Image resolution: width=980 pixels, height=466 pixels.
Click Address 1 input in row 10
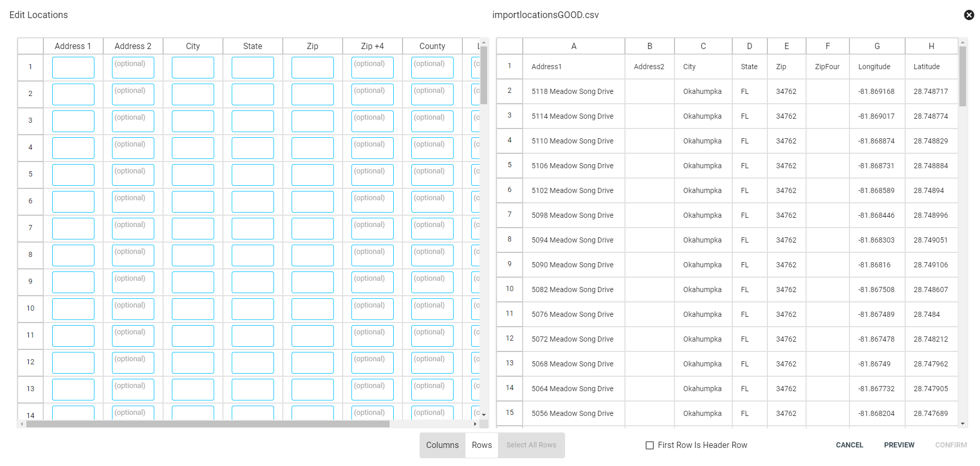73,309
